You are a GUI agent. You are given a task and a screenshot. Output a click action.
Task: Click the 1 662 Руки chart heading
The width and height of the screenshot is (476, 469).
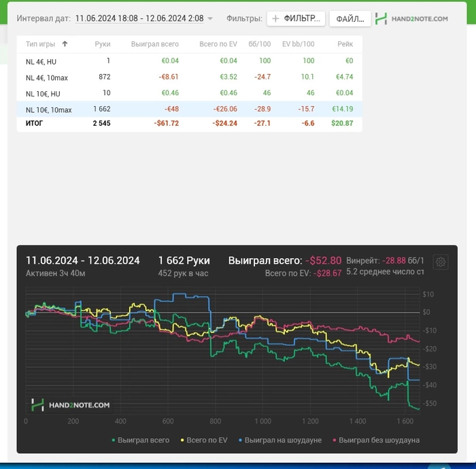(x=184, y=260)
